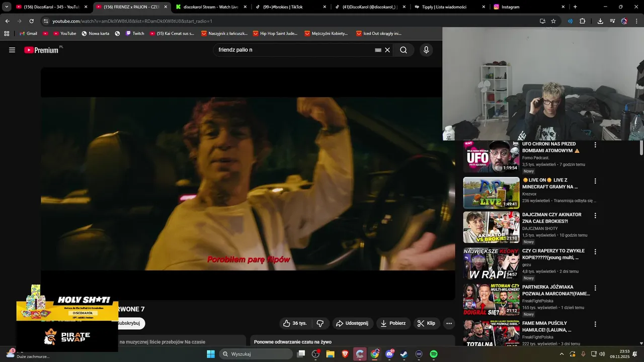
Task: Open Discord from the taskbar
Action: point(389,354)
